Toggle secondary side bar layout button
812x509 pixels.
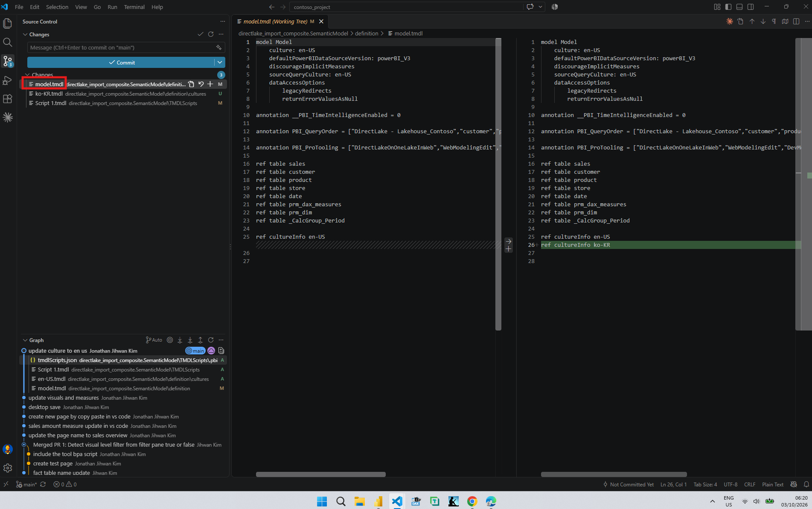tap(751, 7)
